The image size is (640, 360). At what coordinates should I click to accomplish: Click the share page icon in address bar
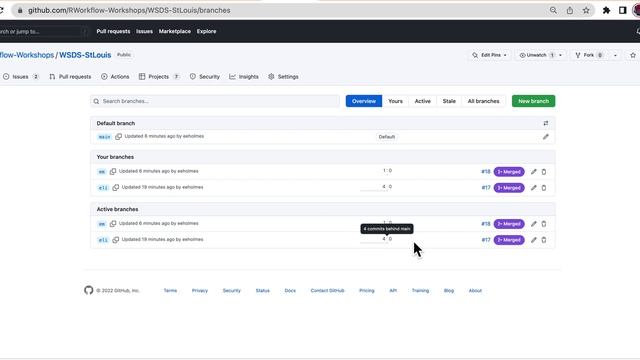[570, 10]
